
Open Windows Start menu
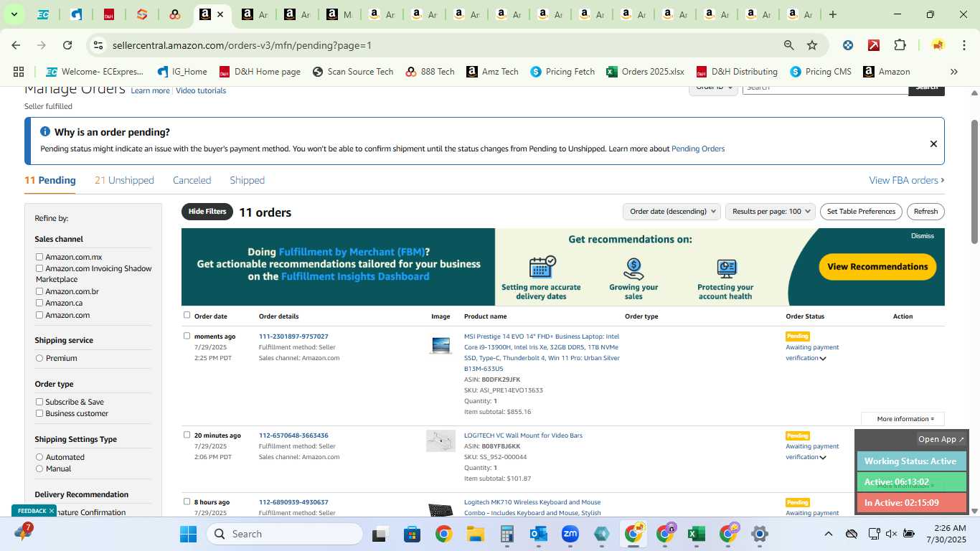tap(188, 534)
